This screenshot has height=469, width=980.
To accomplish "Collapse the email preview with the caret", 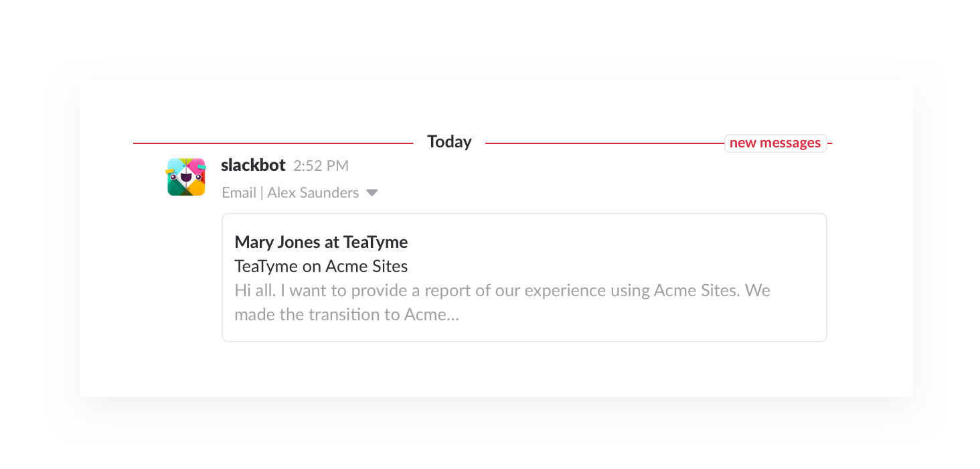I will [x=372, y=193].
